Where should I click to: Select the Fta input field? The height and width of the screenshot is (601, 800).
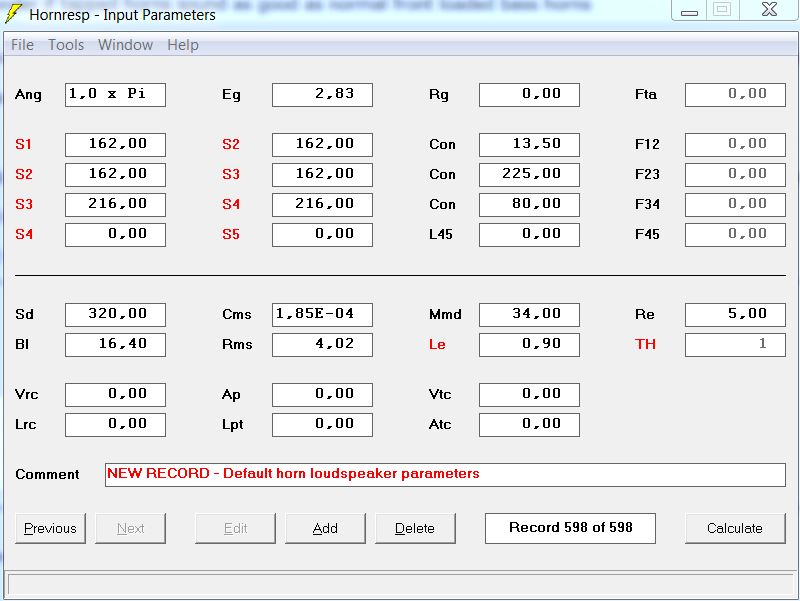tap(735, 95)
